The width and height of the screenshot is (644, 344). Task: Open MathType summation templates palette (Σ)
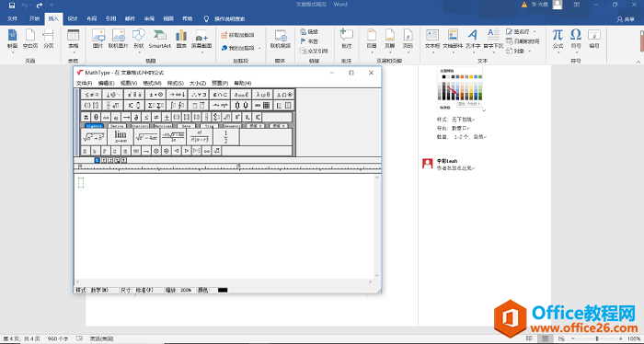tap(155, 105)
